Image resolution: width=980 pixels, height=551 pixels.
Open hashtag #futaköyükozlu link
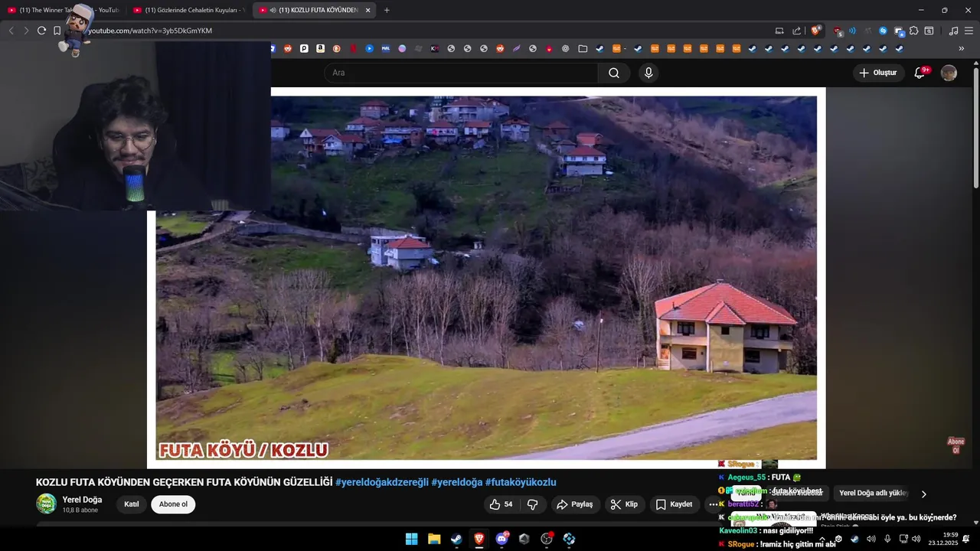[x=521, y=482]
